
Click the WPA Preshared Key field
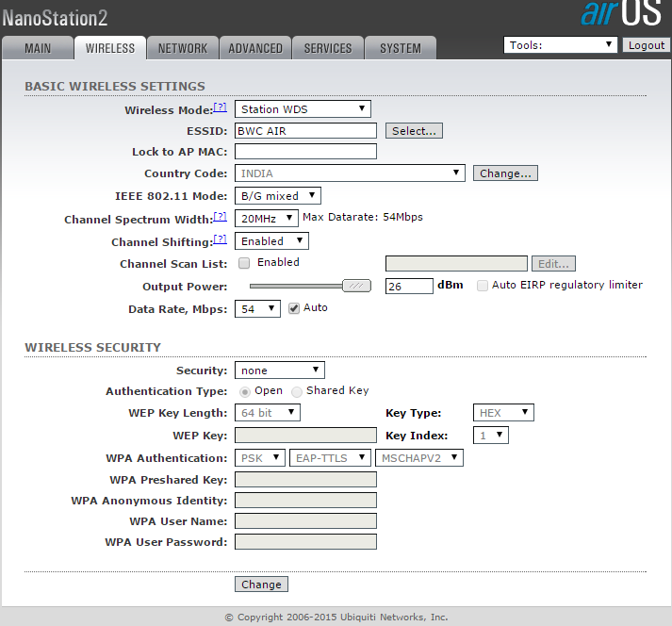click(x=305, y=479)
